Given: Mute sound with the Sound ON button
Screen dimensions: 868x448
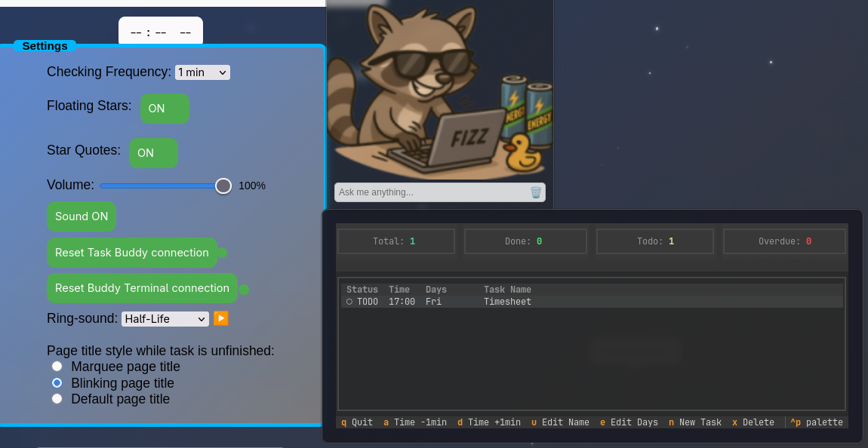Looking at the screenshot, I should point(82,216).
